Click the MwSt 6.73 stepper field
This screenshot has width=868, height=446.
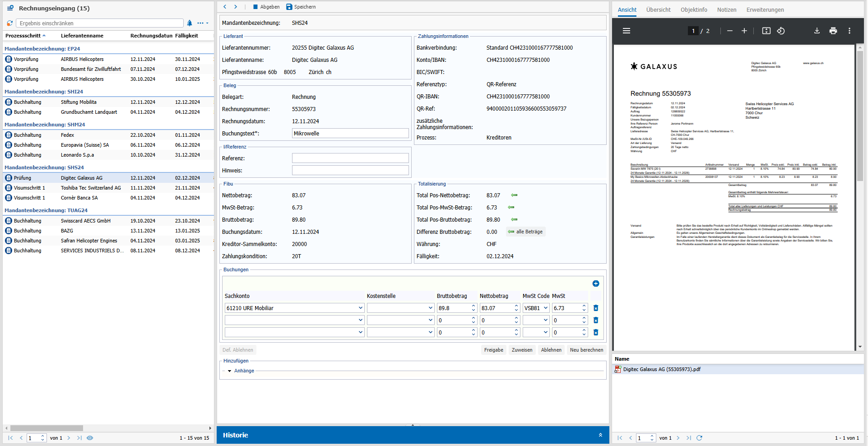(x=570, y=308)
